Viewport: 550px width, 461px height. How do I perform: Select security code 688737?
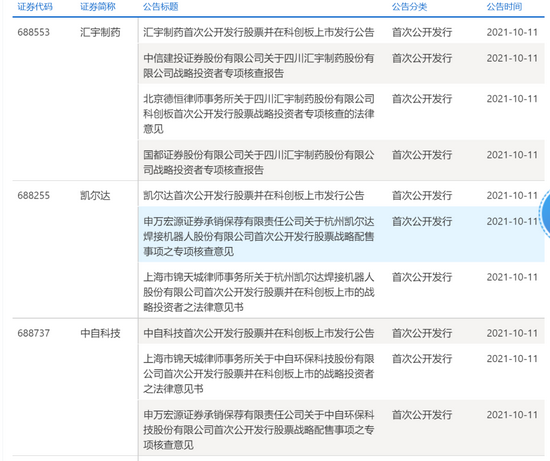pos(34,333)
